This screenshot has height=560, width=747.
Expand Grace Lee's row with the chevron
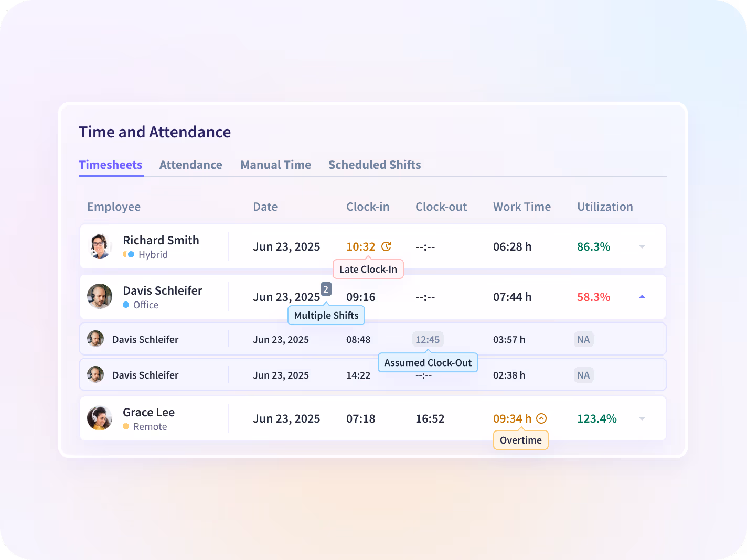[642, 418]
